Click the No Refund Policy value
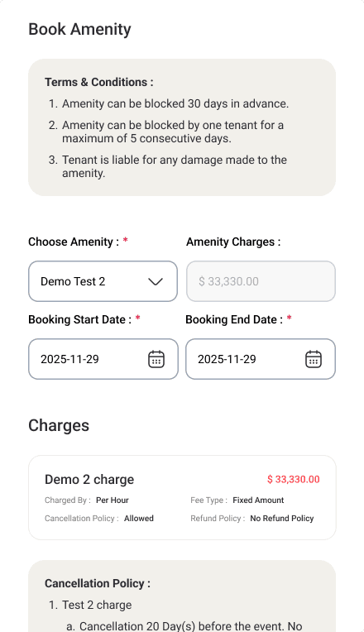Screen dimensions: 364x632 [x=282, y=519]
